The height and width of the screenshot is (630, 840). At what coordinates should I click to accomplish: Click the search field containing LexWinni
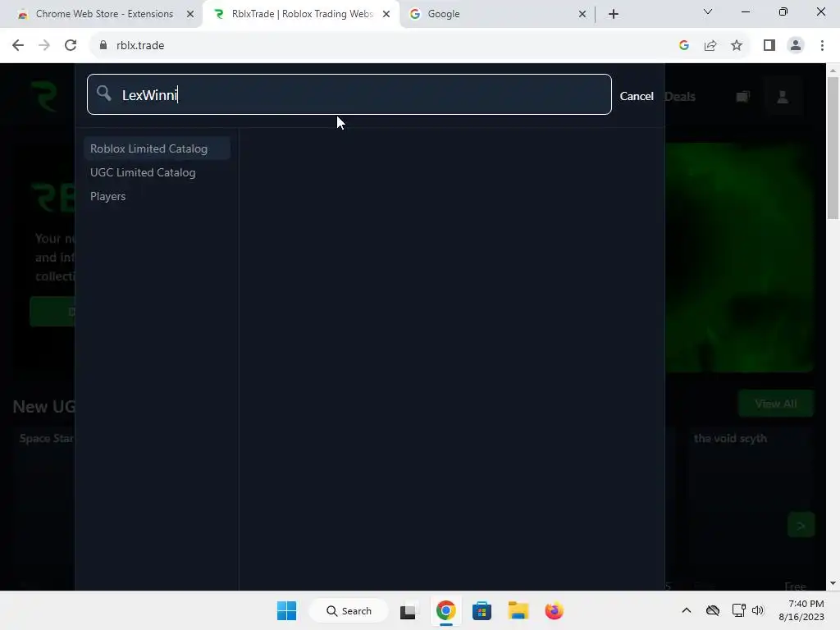click(349, 94)
